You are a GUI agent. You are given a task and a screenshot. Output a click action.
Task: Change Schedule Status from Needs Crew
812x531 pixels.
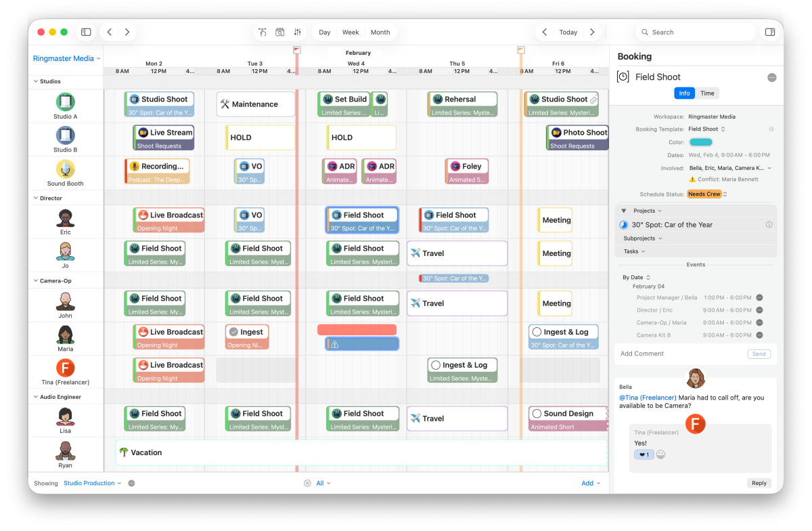pyautogui.click(x=707, y=194)
